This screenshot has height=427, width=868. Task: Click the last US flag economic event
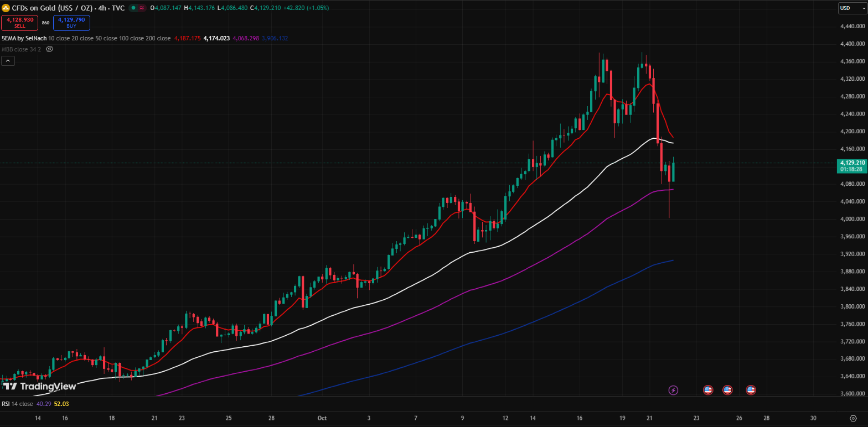tap(751, 390)
